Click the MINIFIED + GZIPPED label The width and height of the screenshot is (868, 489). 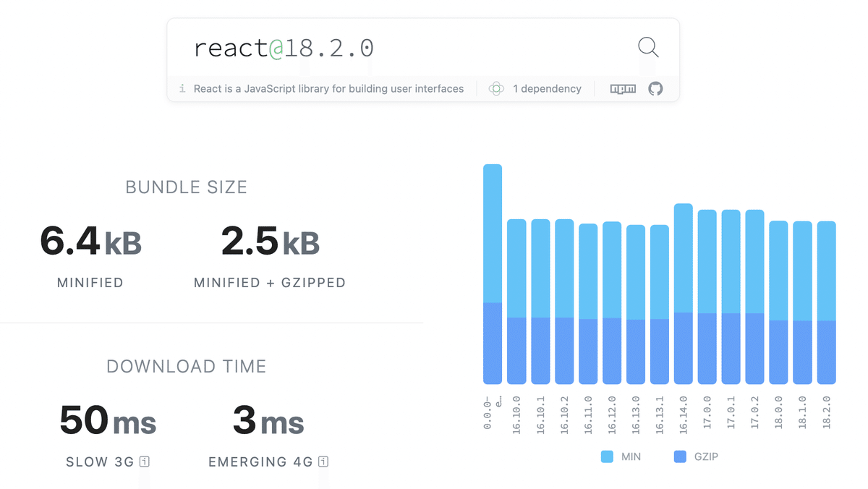click(x=270, y=283)
